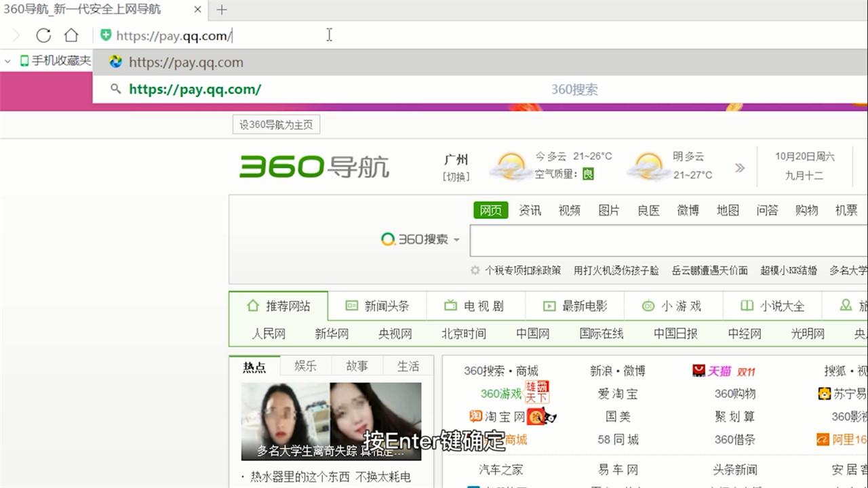Open the date 10月20日周六 calendar link
Screen dimensions: 868x488
[x=805, y=157]
